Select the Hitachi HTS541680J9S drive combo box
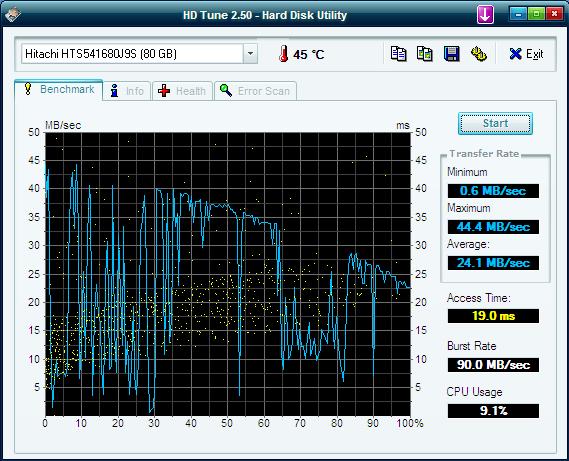569x461 pixels. pyautogui.click(x=139, y=54)
